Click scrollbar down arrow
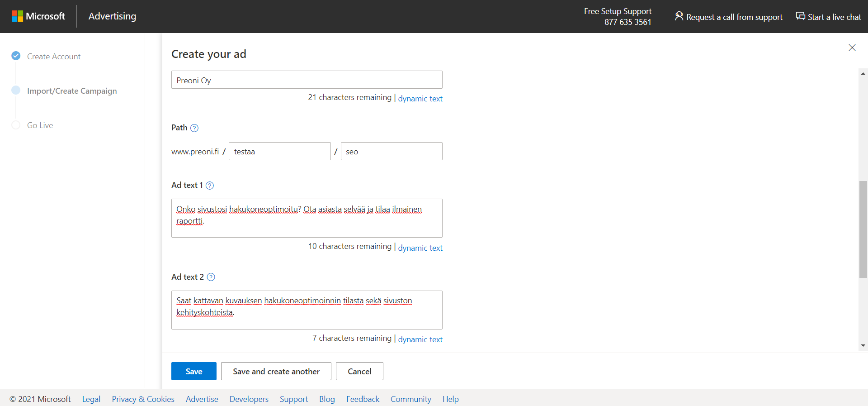The image size is (868, 406). click(x=863, y=345)
